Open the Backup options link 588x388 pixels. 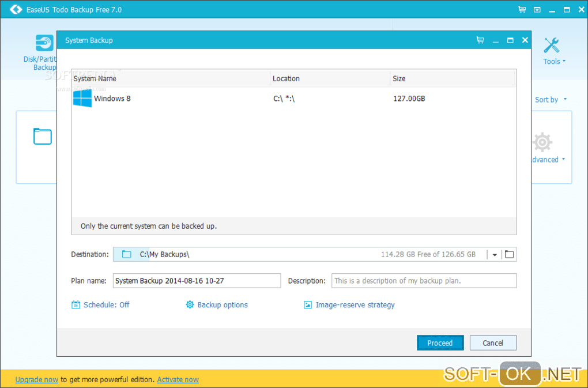tap(223, 305)
